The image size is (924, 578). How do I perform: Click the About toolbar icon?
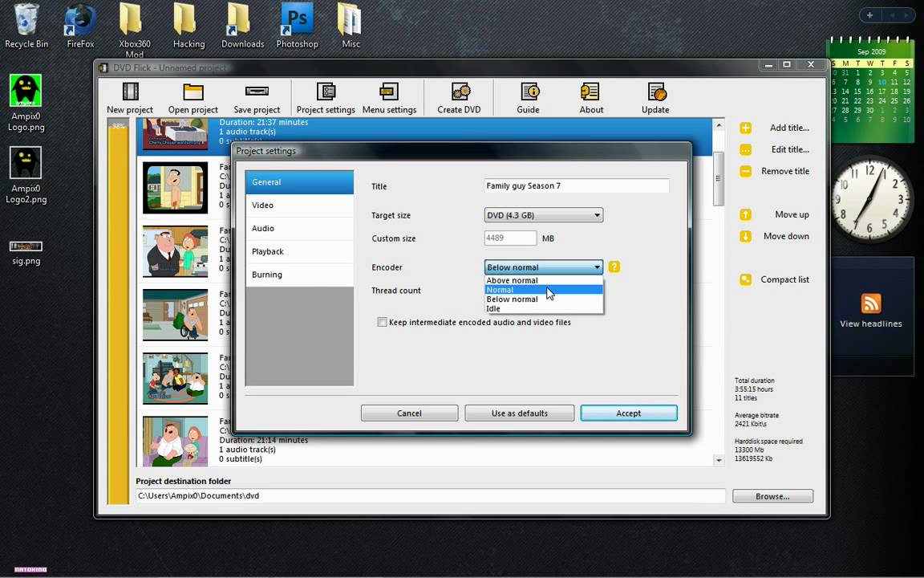pos(590,92)
